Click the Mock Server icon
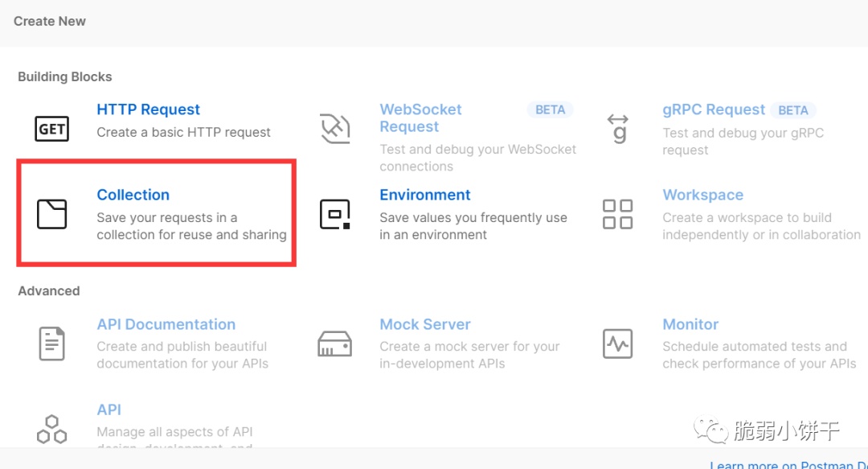Image resolution: width=868 pixels, height=469 pixels. (334, 344)
